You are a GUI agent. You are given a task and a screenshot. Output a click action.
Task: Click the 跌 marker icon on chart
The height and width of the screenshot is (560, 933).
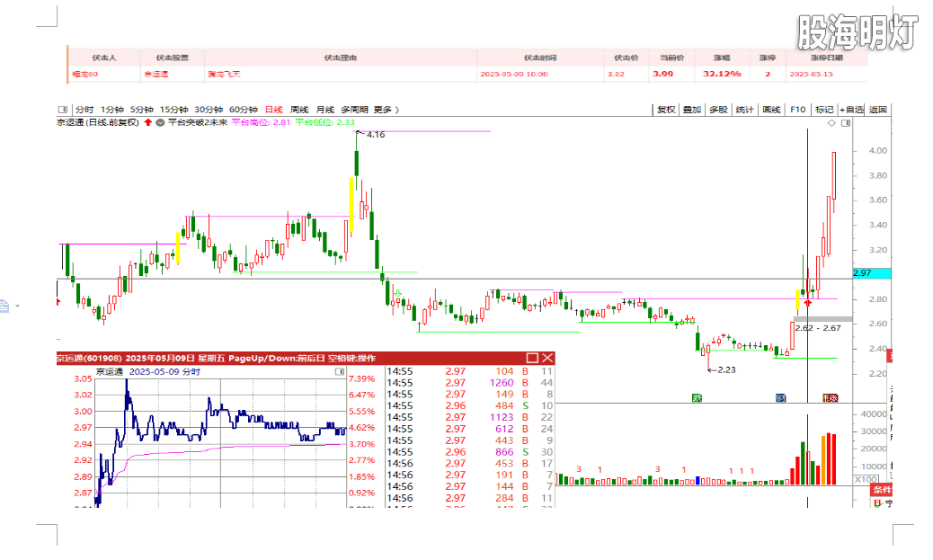pos(697,397)
